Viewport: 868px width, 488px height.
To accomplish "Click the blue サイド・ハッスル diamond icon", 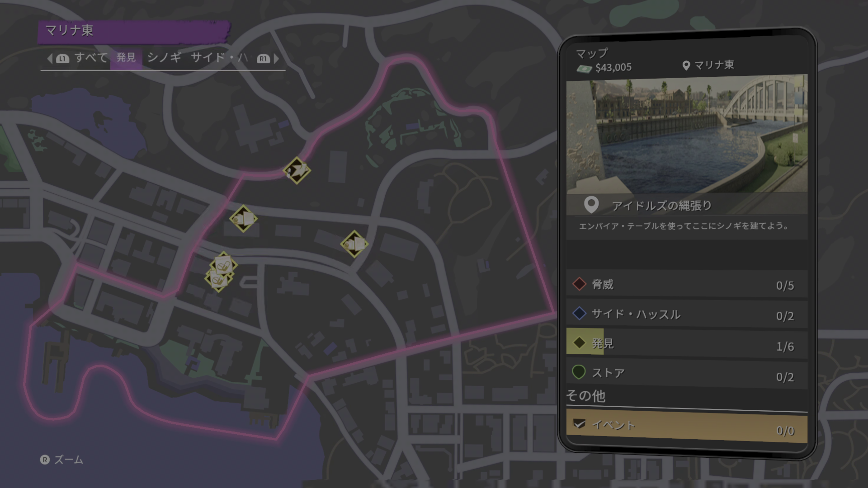I will tap(579, 314).
